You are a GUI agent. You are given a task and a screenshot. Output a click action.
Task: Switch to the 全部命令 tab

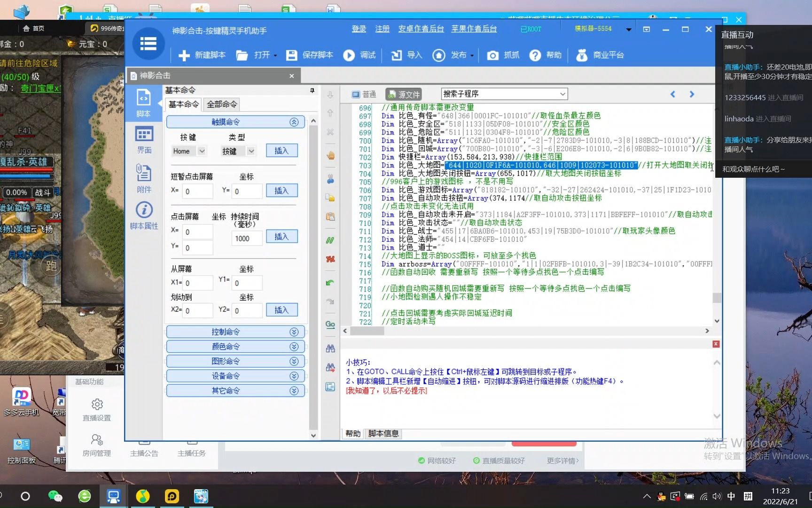point(222,104)
